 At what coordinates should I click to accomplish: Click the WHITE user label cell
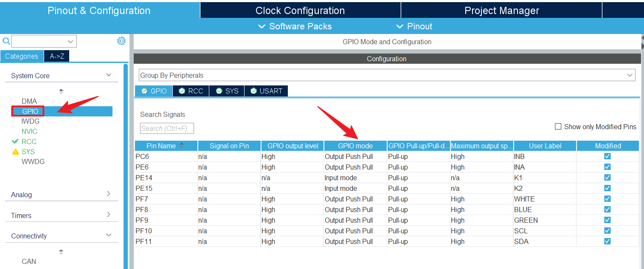coord(545,199)
